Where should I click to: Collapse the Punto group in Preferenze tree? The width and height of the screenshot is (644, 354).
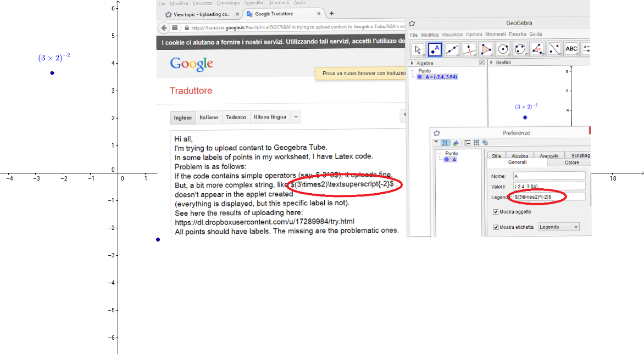[x=440, y=154]
